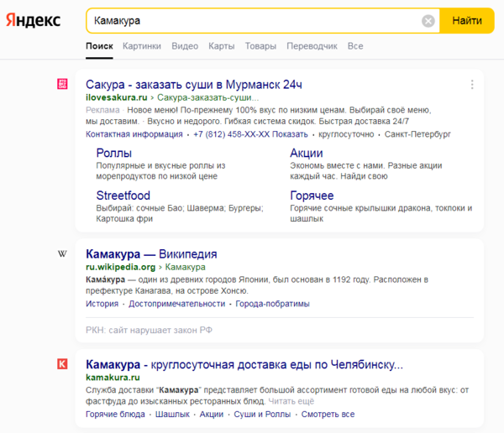Click the Sakura ad favicon

(x=62, y=84)
